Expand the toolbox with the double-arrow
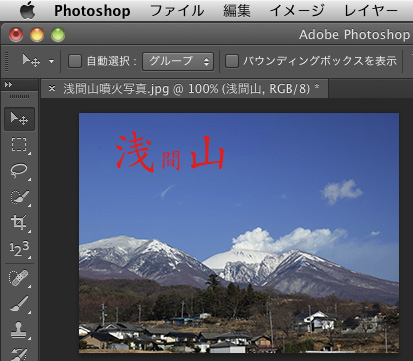The height and width of the screenshot is (361, 413). (8, 85)
